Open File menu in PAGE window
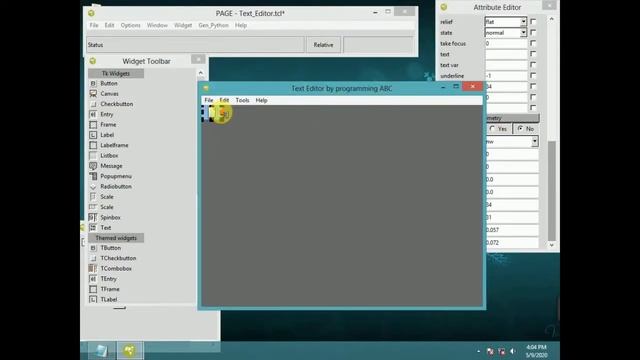Screen dimensions: 640x360 tap(94, 25)
